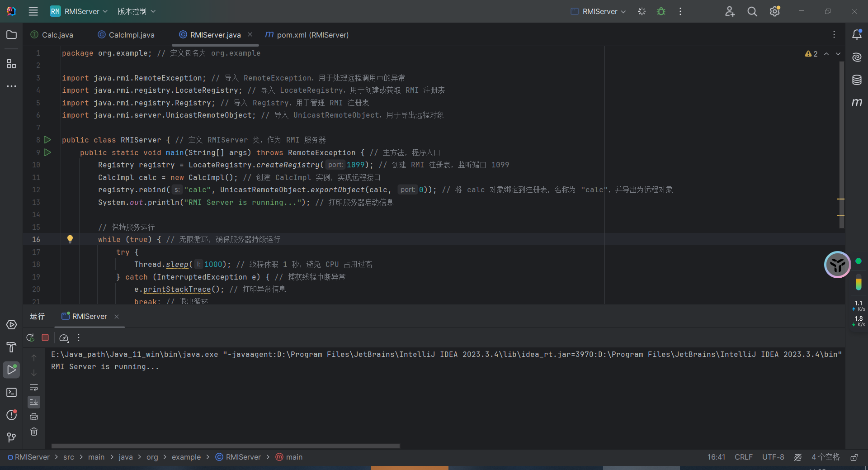Click the up stack trace arrow in console
The width and height of the screenshot is (868, 470).
pos(34,358)
